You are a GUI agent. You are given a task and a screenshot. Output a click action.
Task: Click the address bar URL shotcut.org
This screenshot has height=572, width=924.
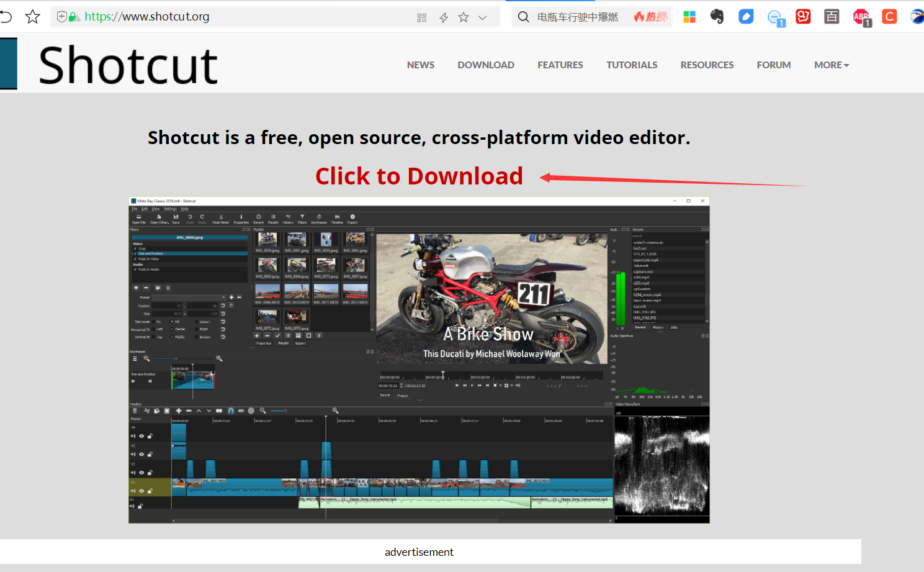click(147, 17)
